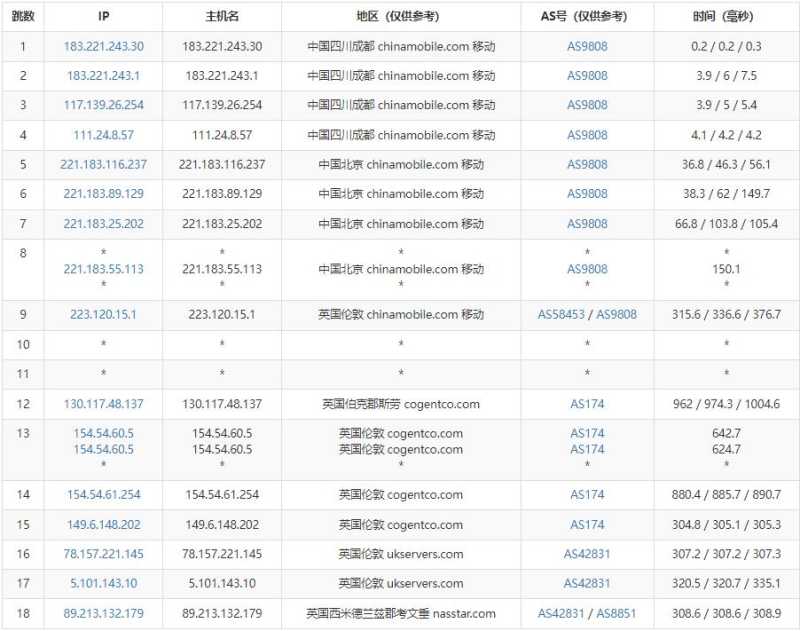Viewport: 800px width, 631px height.
Task: Select hop number 11 cell
Action: [x=23, y=374]
